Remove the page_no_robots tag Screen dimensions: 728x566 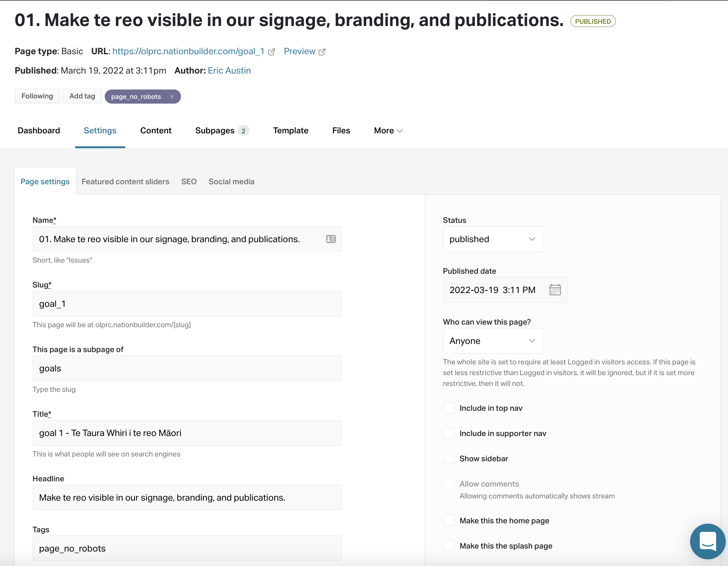[172, 97]
